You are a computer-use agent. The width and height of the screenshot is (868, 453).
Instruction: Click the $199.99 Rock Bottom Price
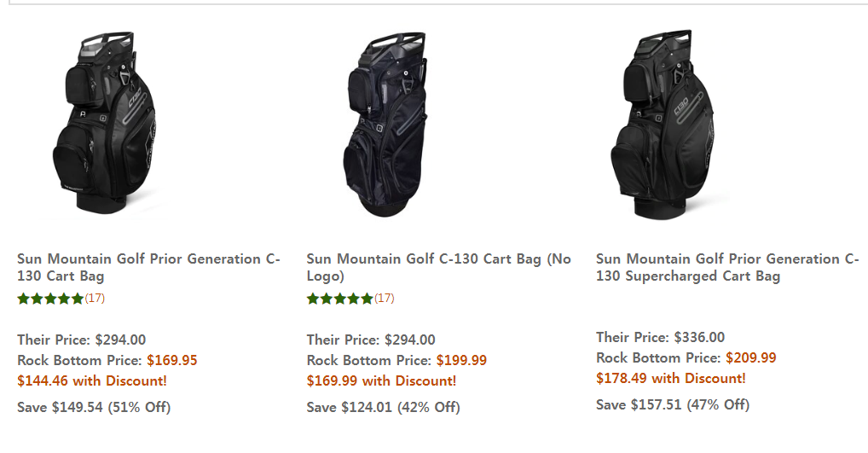[x=461, y=361]
